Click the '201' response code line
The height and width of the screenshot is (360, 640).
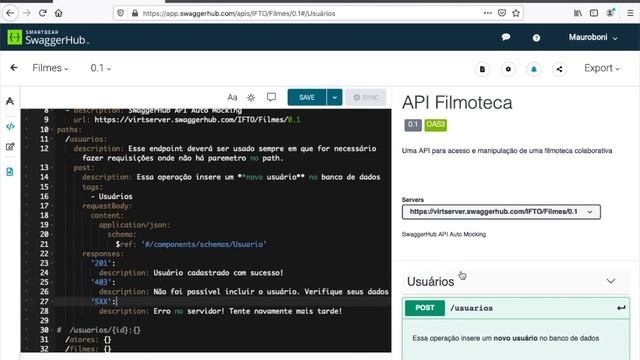click(103, 263)
